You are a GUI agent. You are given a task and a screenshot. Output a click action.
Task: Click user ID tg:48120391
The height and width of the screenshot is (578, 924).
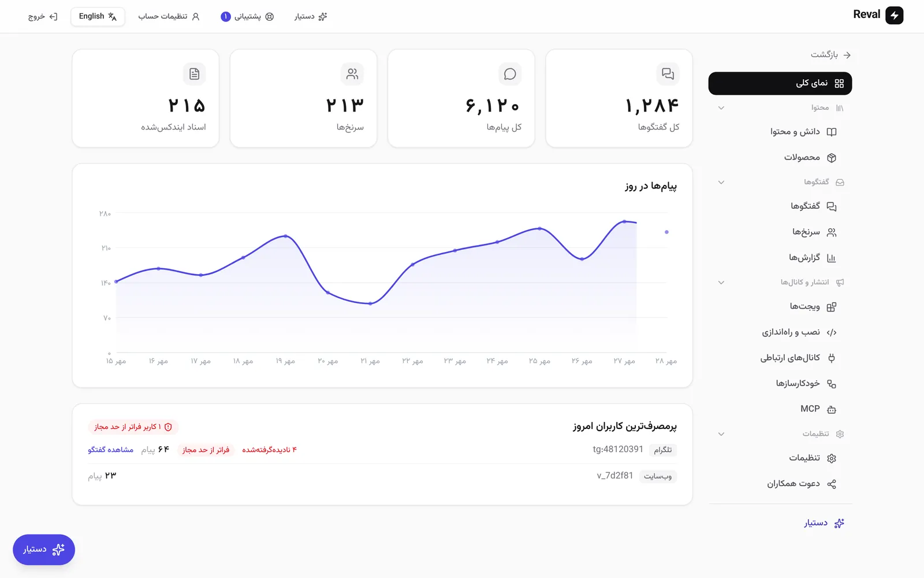618,449
